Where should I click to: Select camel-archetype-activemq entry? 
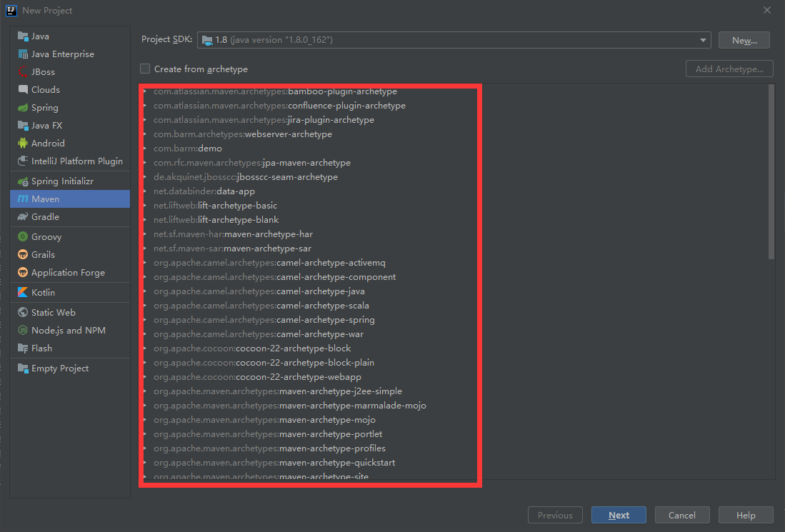point(269,263)
